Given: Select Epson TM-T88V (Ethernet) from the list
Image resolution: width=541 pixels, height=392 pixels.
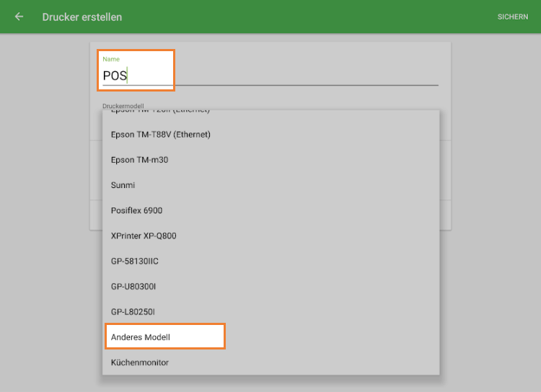Looking at the screenshot, I should (161, 135).
